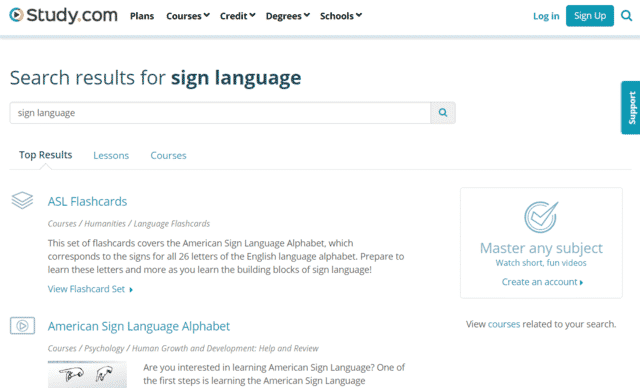Open the Plans page
The image size is (640, 388).
coord(142,16)
